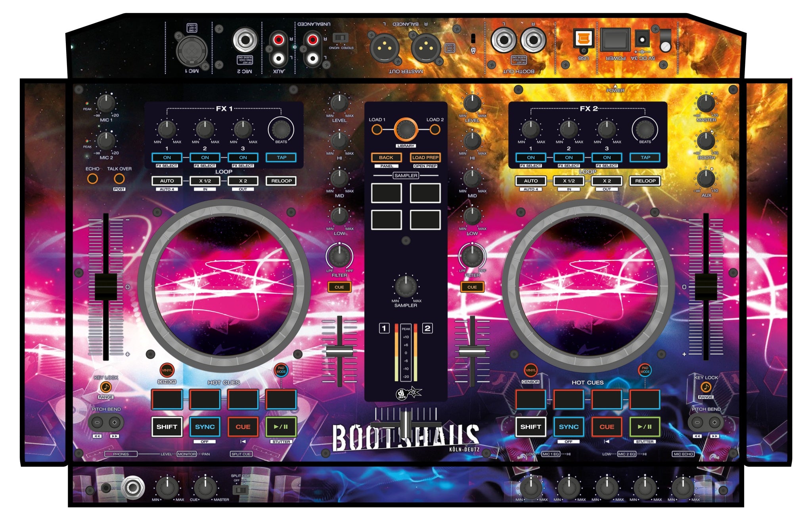Screen dimensions: 812x520
Task: Enable FX 1 effect 3 ON button
Action: click(243, 157)
